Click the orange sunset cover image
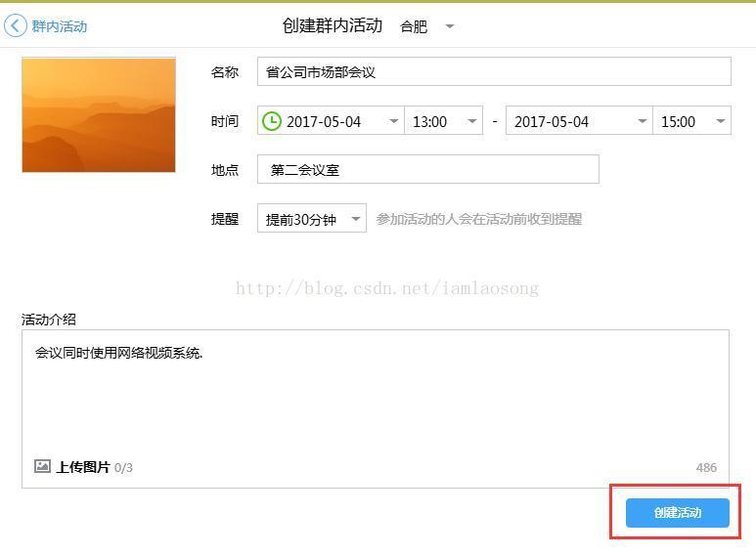756x556 pixels. [x=99, y=114]
